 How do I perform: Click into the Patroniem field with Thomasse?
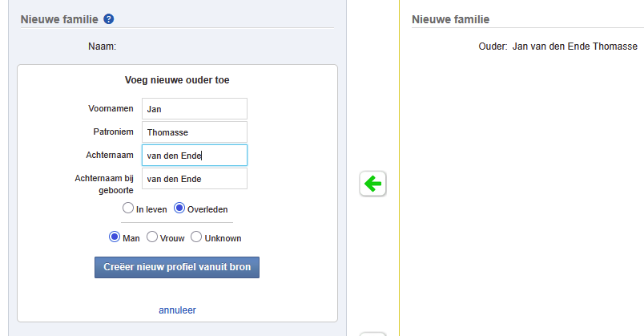coord(194,132)
